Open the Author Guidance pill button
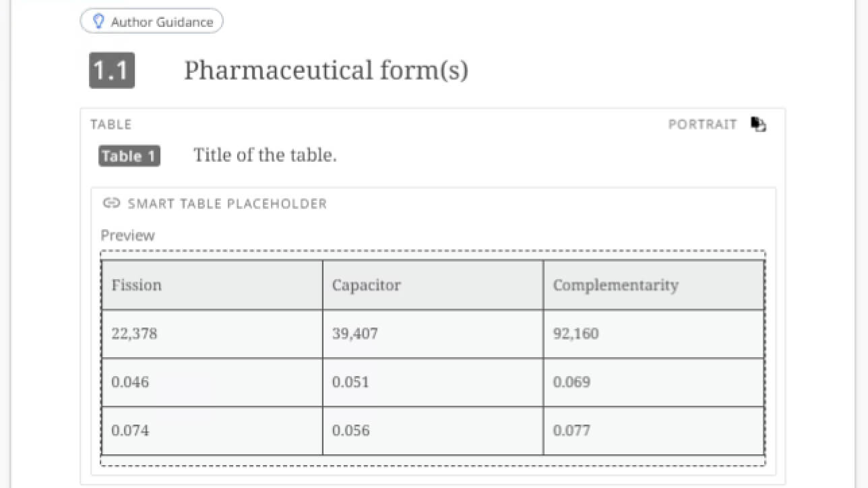 [x=152, y=22]
